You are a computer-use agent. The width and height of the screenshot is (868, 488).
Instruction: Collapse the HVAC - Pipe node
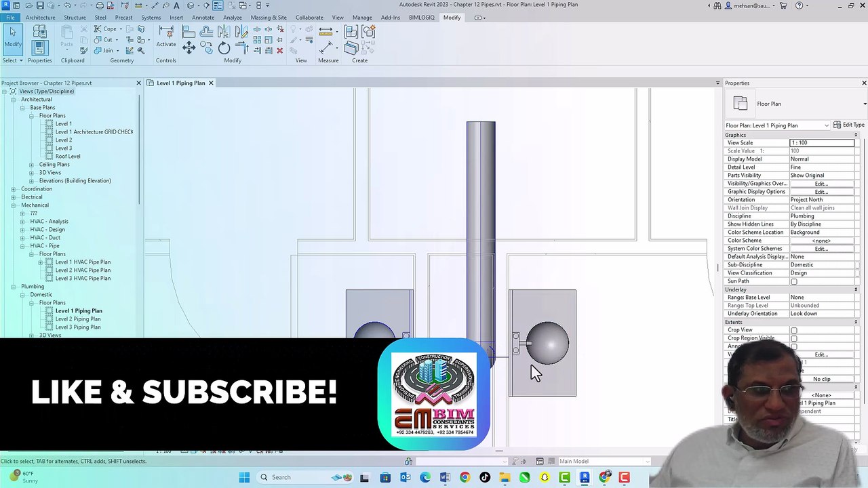22,246
